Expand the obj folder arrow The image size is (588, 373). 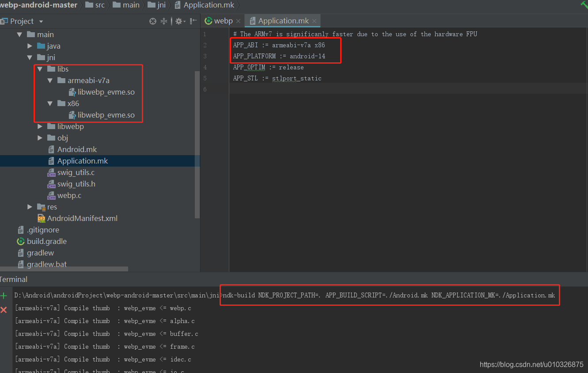40,138
